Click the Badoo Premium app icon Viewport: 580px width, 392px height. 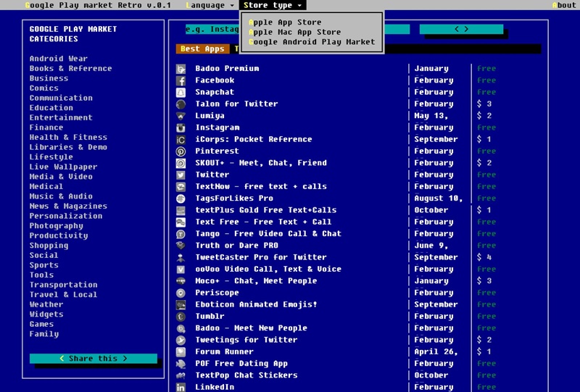181,69
